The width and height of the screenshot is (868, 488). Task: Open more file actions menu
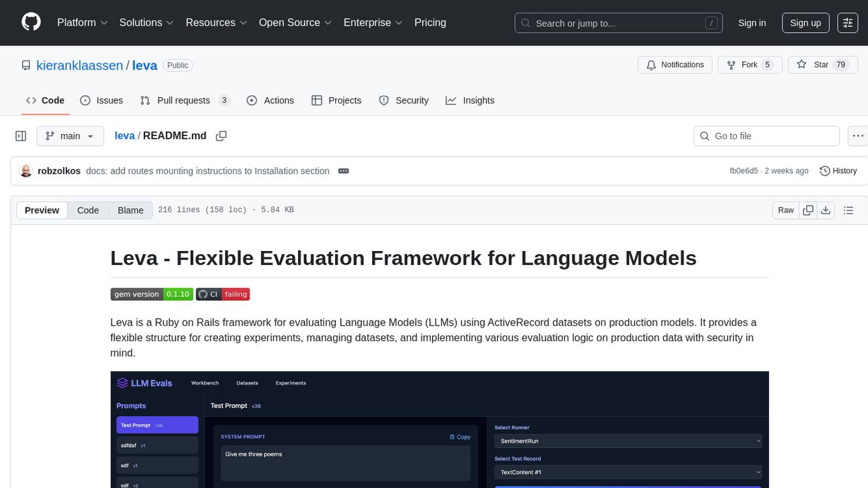pyautogui.click(x=858, y=136)
